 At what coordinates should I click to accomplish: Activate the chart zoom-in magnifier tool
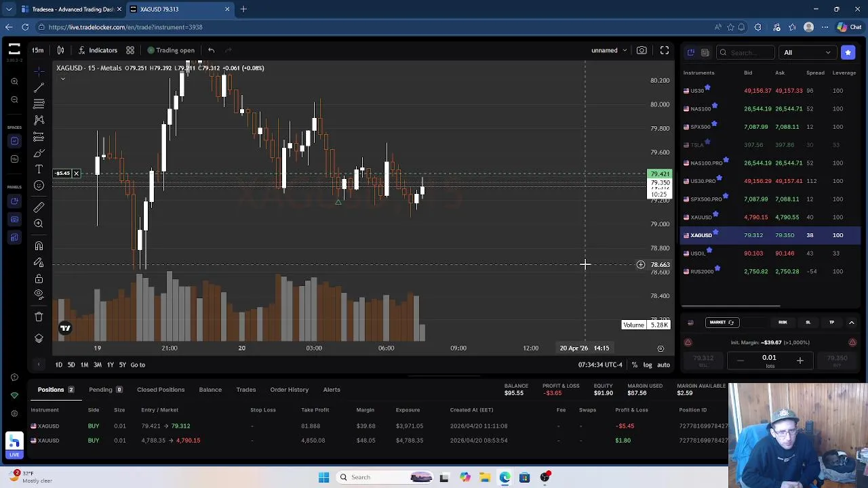click(39, 224)
